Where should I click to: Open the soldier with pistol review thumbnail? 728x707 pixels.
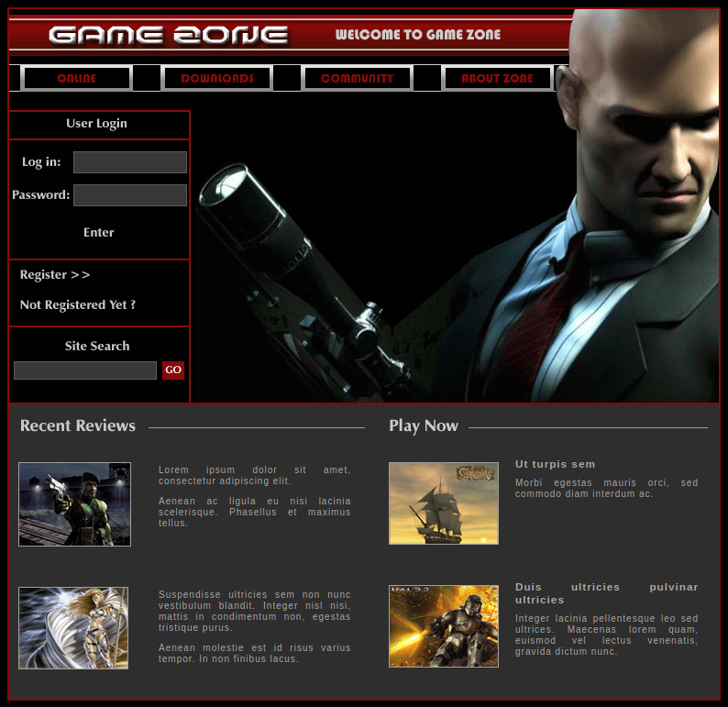tap(75, 504)
